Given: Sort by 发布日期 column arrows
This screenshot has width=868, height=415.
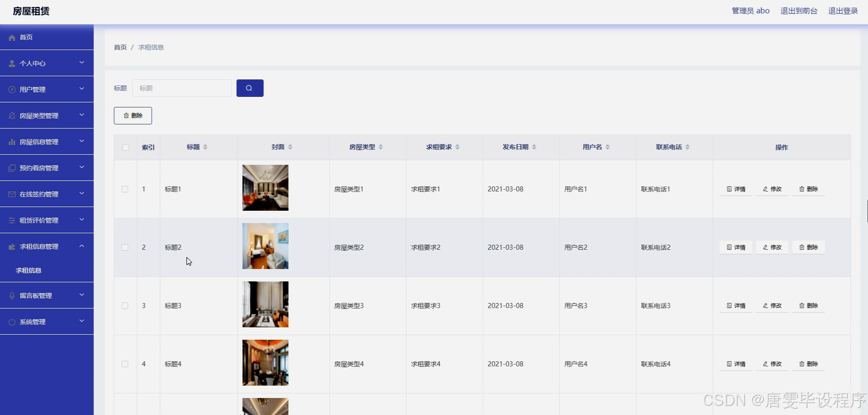Looking at the screenshot, I should [x=534, y=147].
